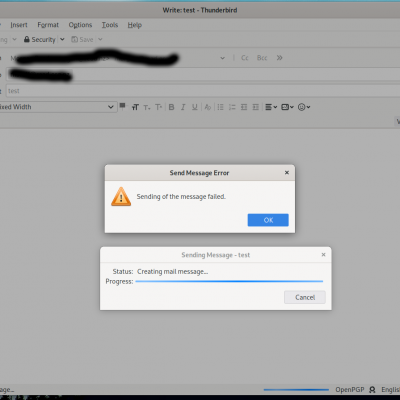Click the Underline formatting icon
Screen dimensions: 400x400
coord(195,107)
